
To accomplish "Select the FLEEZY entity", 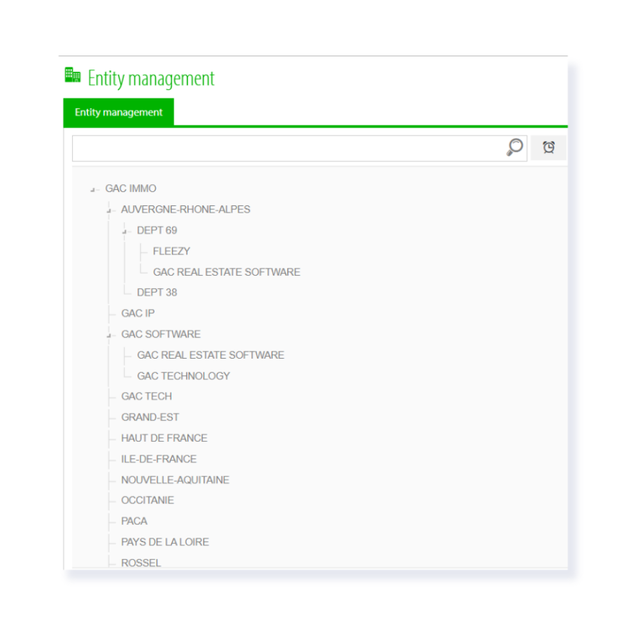I will 171,251.
